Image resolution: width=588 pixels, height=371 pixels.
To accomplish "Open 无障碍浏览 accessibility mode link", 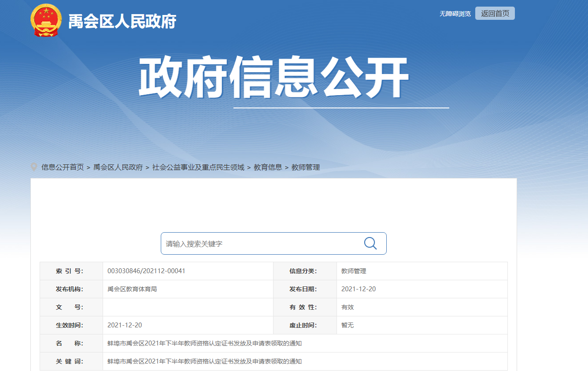I will click(x=455, y=14).
